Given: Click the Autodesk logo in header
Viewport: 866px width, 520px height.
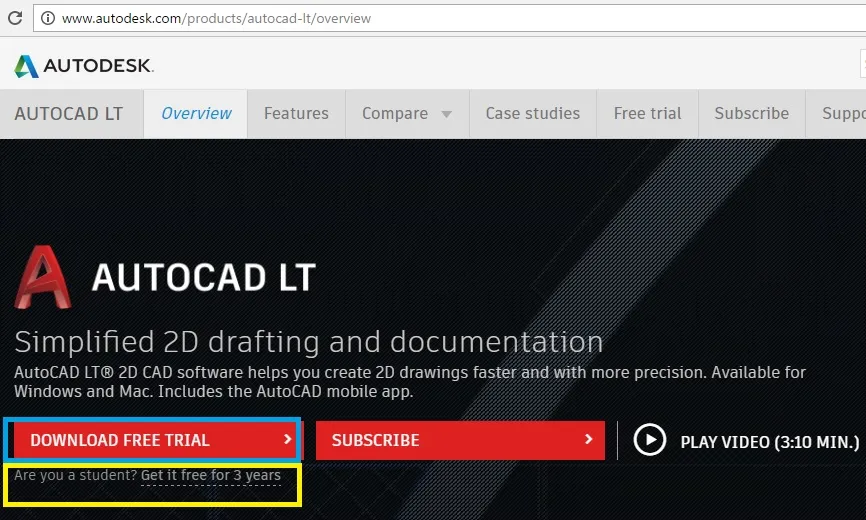Looking at the screenshot, I should click(84, 66).
